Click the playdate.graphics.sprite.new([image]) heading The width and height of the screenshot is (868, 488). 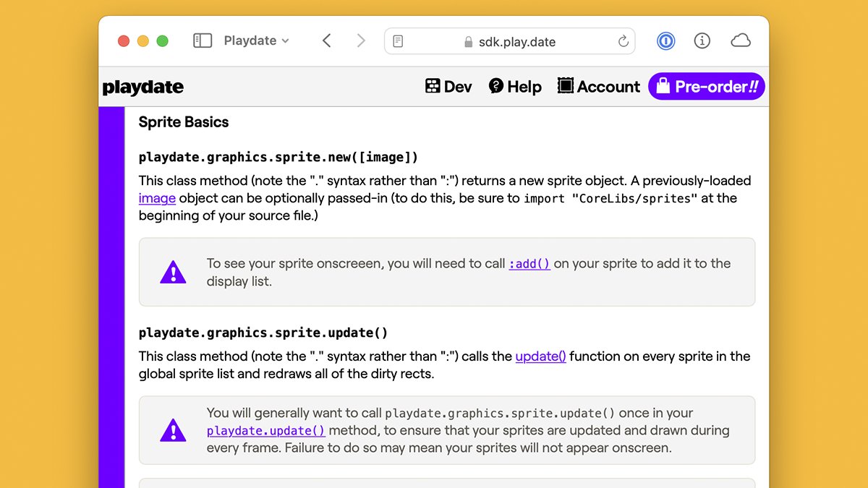tap(278, 157)
